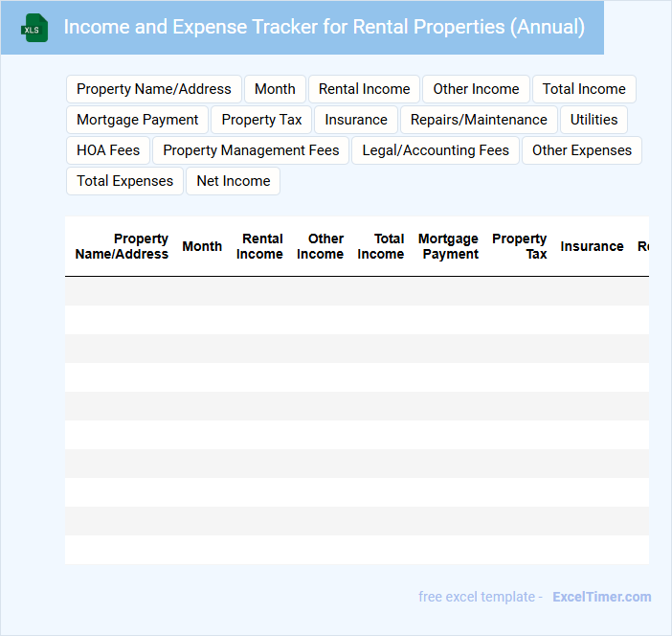Choose the Property Management Fees tag
This screenshot has width=672, height=636.
251,150
